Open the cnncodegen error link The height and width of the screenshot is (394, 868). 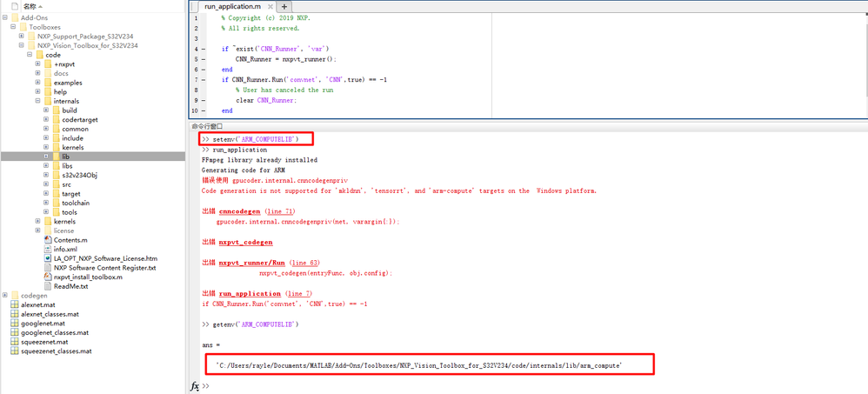(239, 211)
